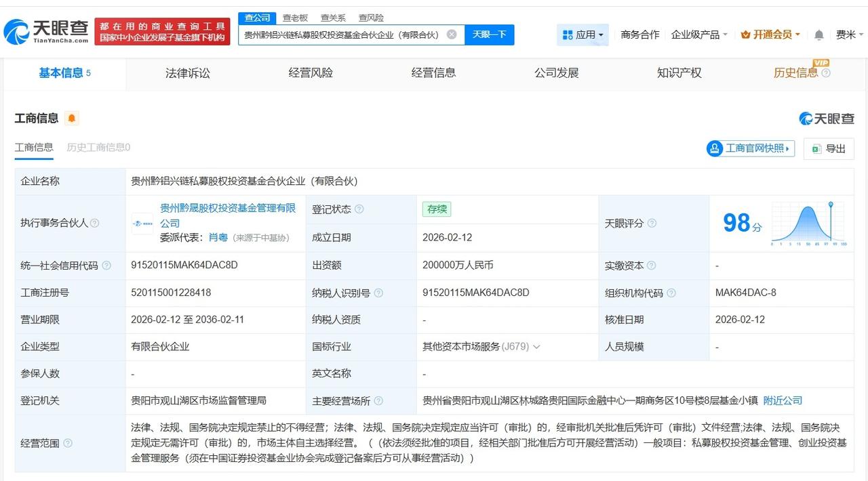Open the 企业级产品 dropdown
The height and width of the screenshot is (481, 868).
[x=696, y=34]
